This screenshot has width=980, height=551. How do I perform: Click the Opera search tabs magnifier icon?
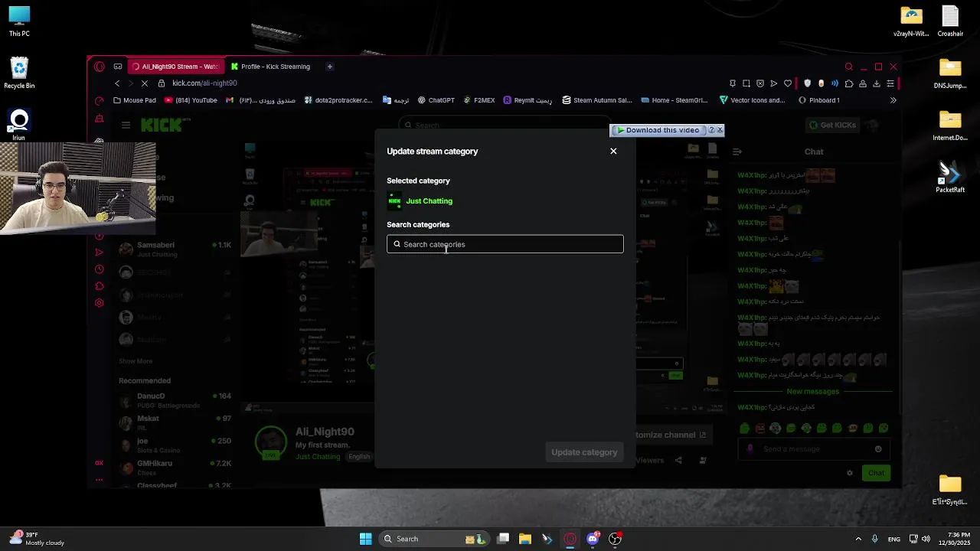click(x=848, y=67)
